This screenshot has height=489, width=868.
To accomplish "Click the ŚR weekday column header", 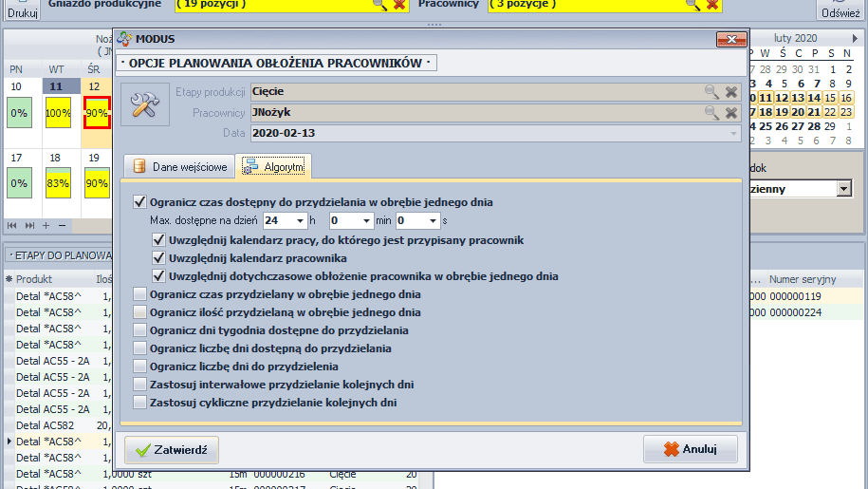I will point(94,69).
